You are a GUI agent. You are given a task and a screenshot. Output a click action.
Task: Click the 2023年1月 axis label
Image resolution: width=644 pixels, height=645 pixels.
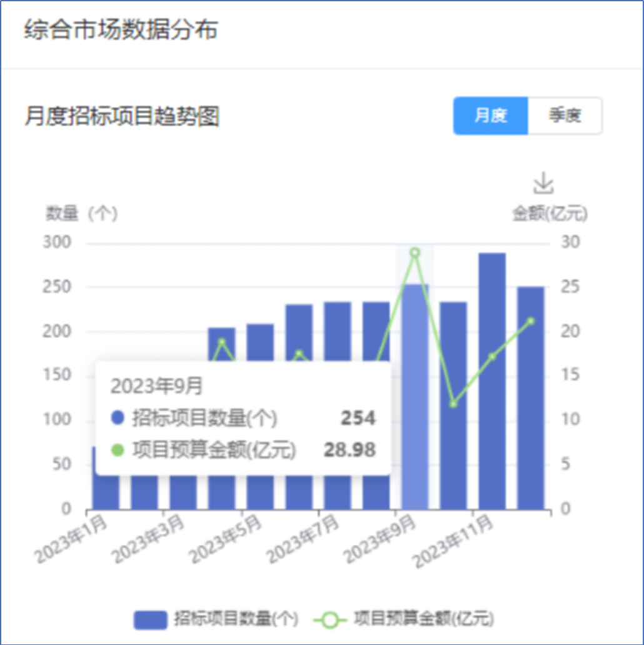click(x=71, y=539)
